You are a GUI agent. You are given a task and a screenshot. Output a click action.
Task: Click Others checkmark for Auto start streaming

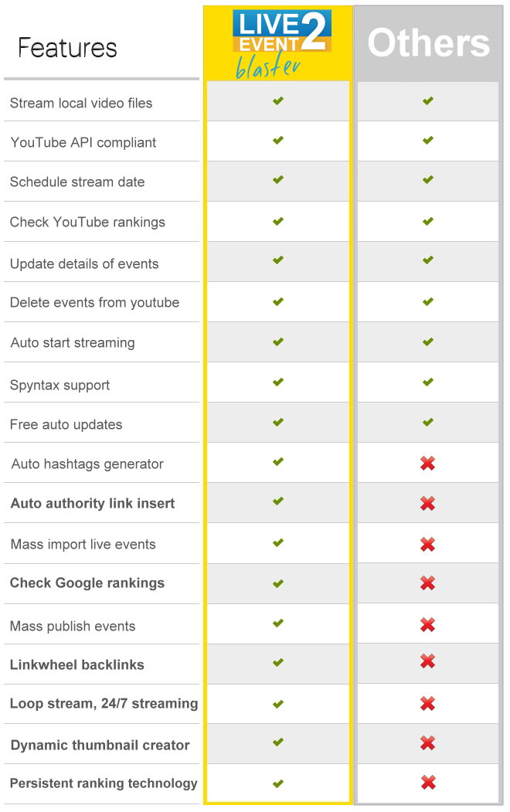427,341
